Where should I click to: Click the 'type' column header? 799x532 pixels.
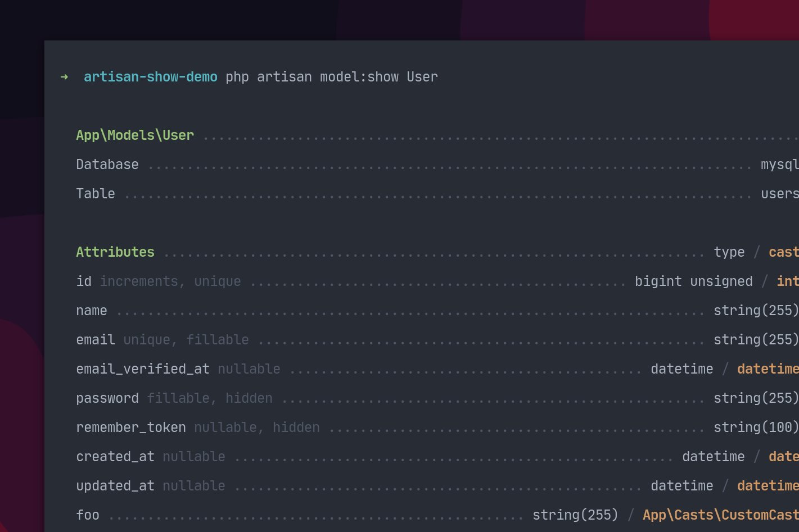729,253
